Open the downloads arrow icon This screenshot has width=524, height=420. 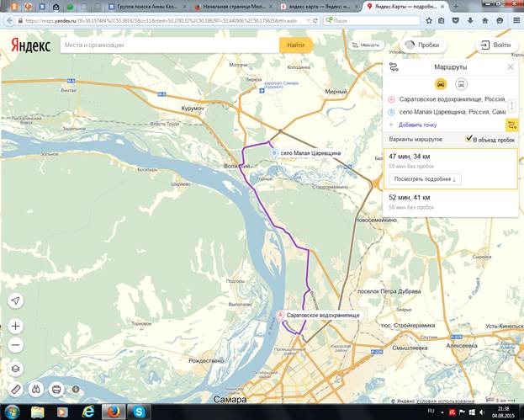tap(470, 21)
